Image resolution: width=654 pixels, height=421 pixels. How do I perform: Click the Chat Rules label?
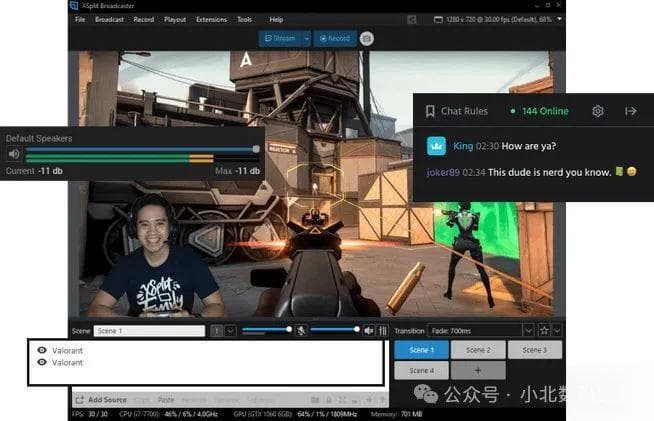click(464, 111)
